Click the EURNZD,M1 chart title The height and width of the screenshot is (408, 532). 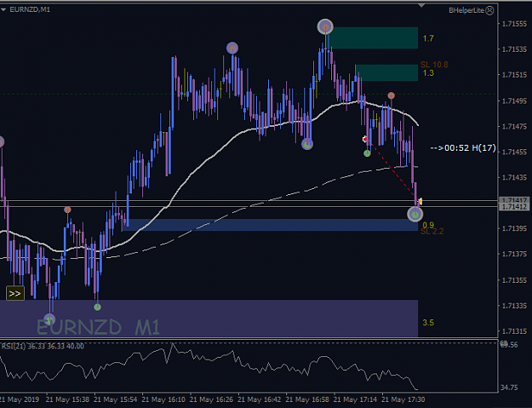click(x=30, y=9)
